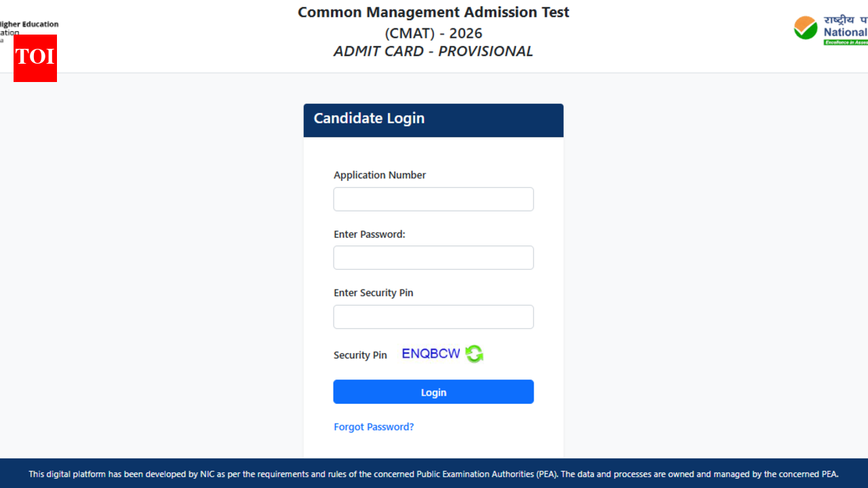Click the Security Pin label text
Image resolution: width=868 pixels, height=488 pixels.
[360, 354]
